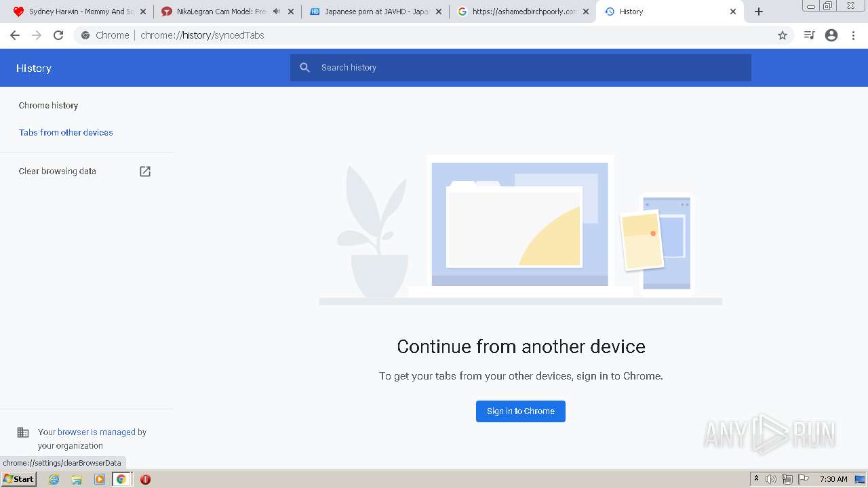Open the media control icon in toolbar
This screenshot has width=868, height=488.
point(809,35)
